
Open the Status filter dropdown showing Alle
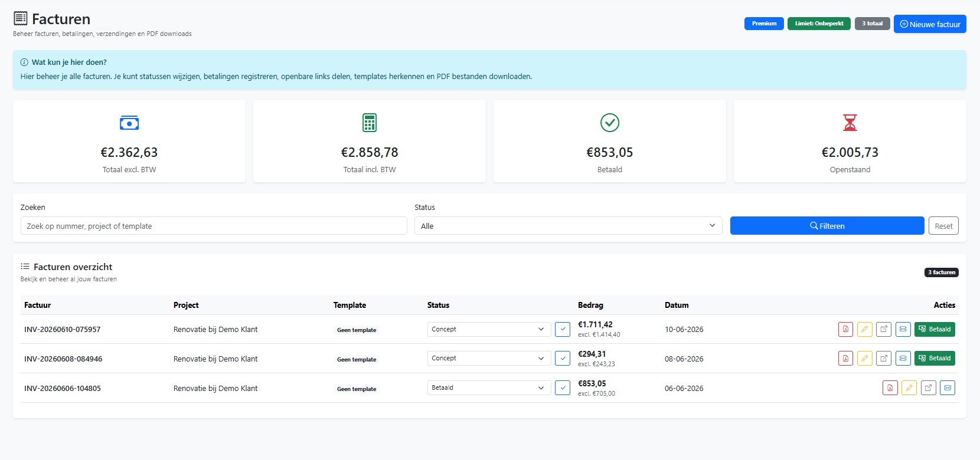point(569,226)
